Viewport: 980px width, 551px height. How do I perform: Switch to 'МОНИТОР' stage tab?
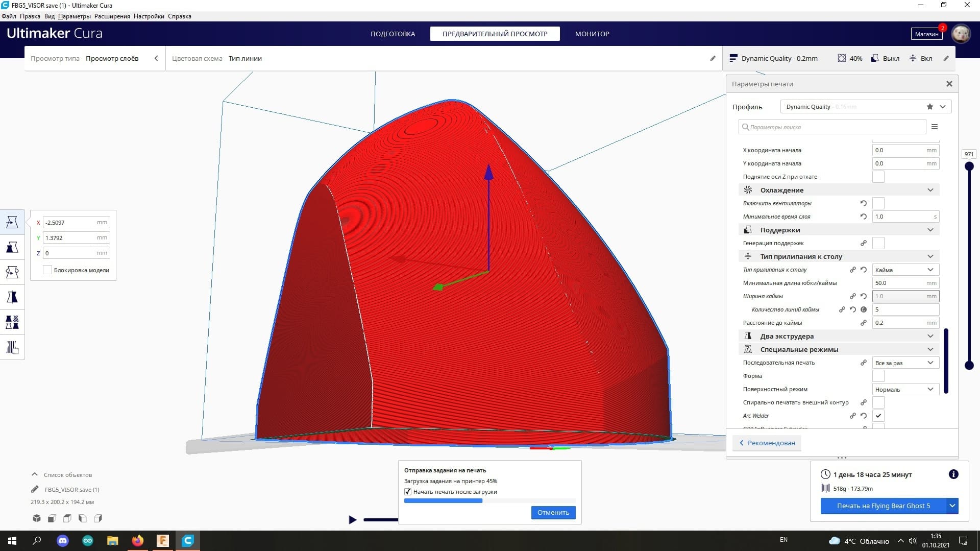point(592,34)
